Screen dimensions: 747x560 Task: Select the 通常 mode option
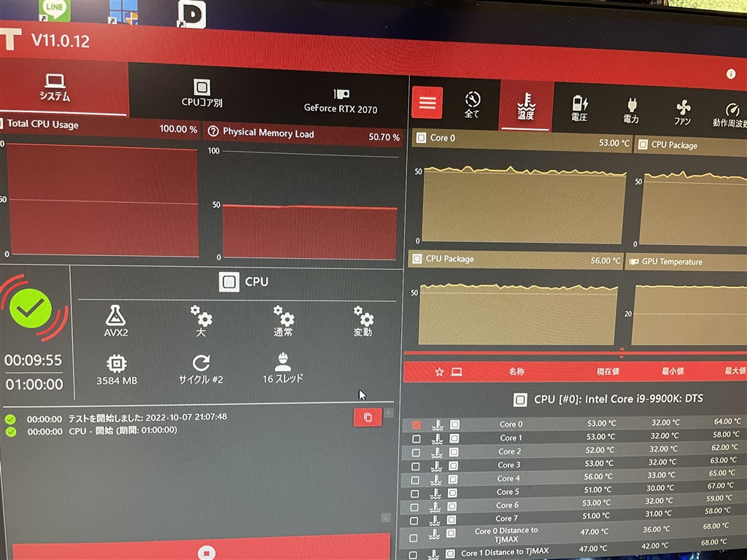[x=284, y=322]
